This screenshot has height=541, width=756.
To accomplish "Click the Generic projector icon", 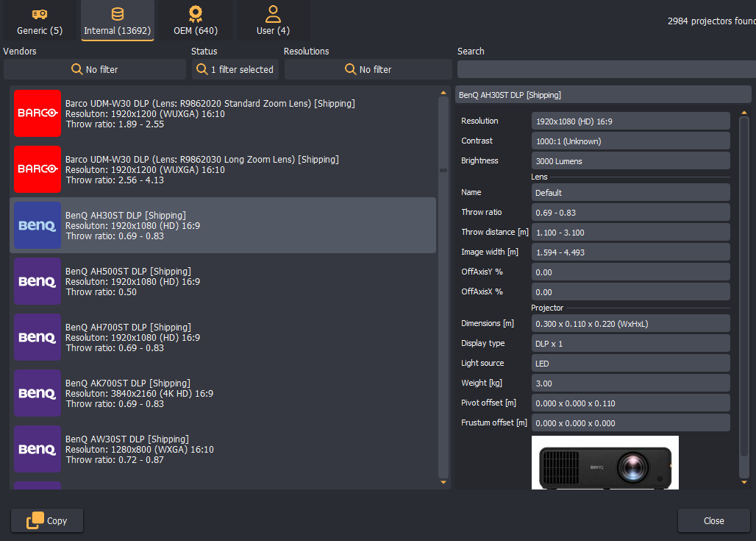I will (40, 14).
